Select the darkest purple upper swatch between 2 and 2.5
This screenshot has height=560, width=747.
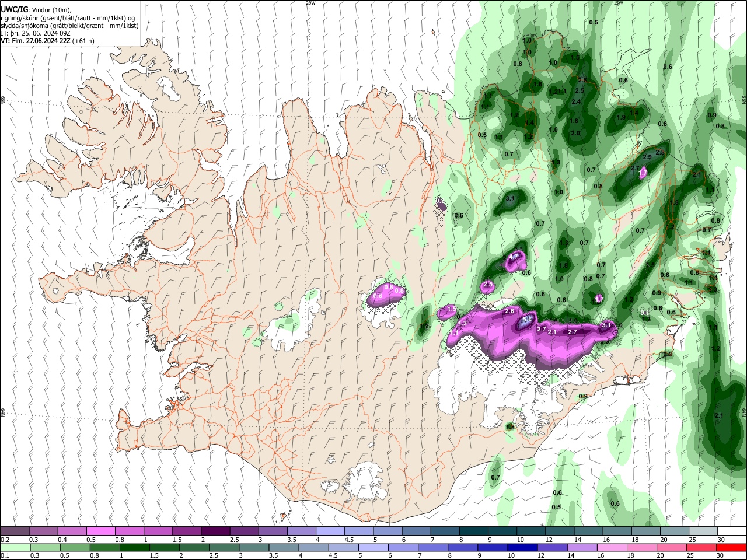pyautogui.click(x=215, y=531)
